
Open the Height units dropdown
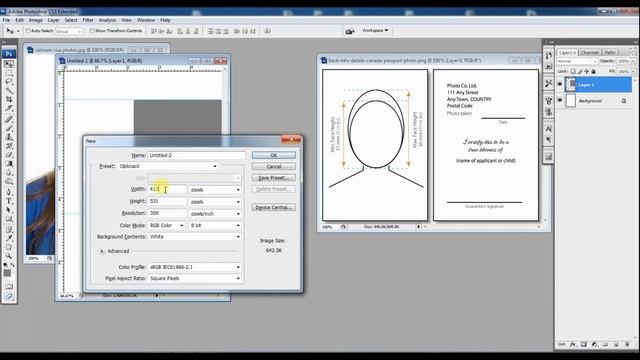click(215, 202)
